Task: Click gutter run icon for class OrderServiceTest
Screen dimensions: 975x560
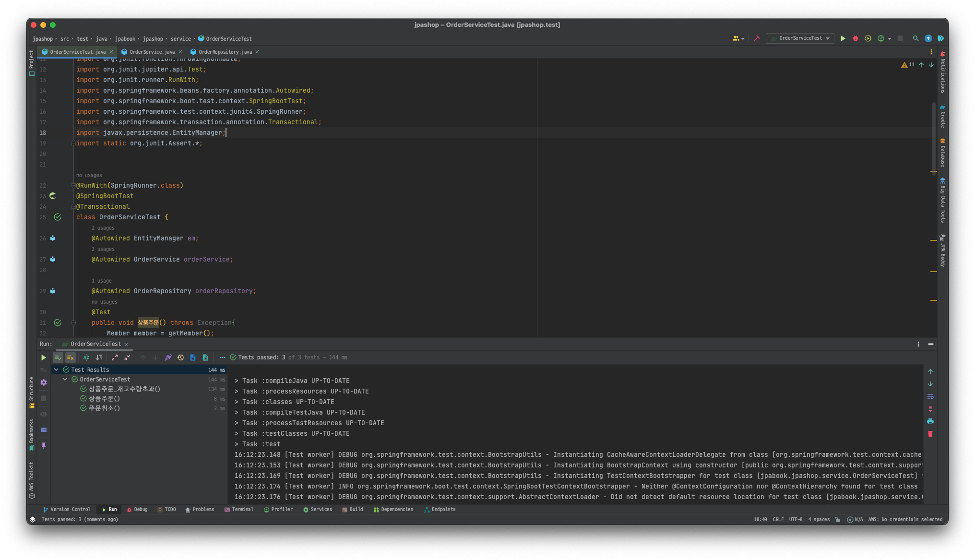Action: tap(58, 217)
